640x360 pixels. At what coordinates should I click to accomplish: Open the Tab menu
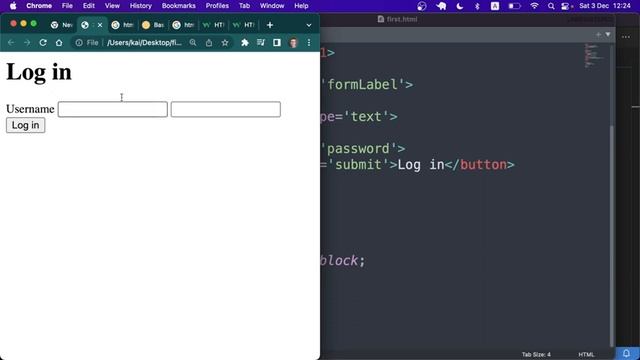pyautogui.click(x=244, y=6)
